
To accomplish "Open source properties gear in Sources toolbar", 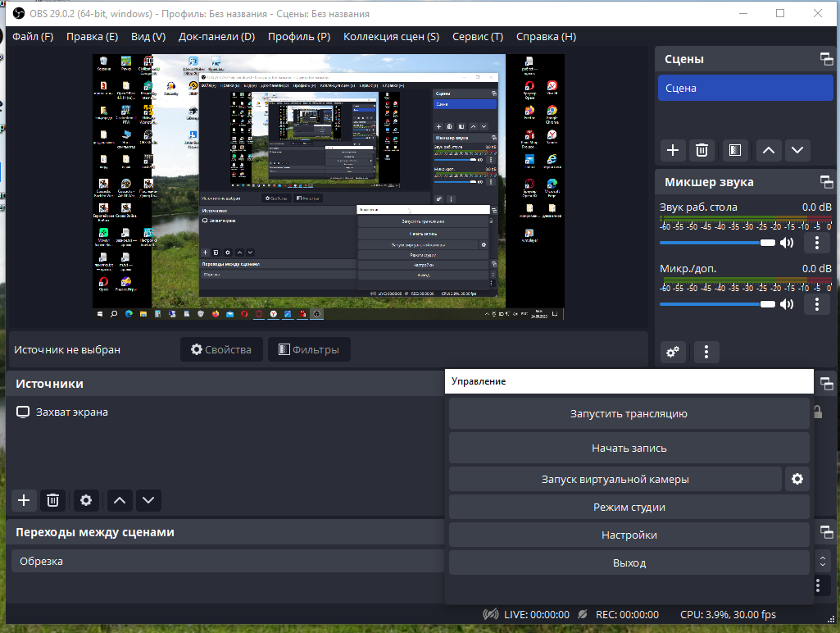I will 86,500.
